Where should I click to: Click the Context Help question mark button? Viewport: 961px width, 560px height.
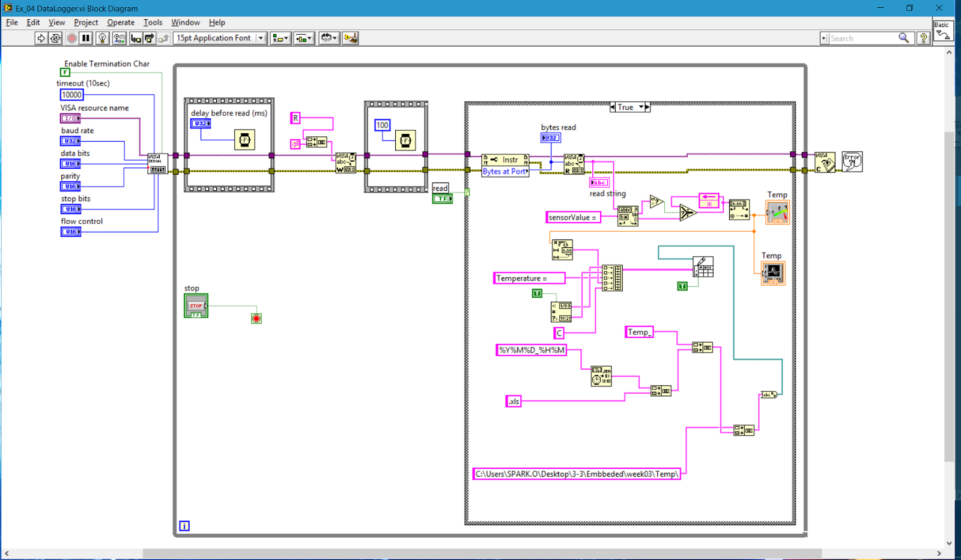(924, 38)
